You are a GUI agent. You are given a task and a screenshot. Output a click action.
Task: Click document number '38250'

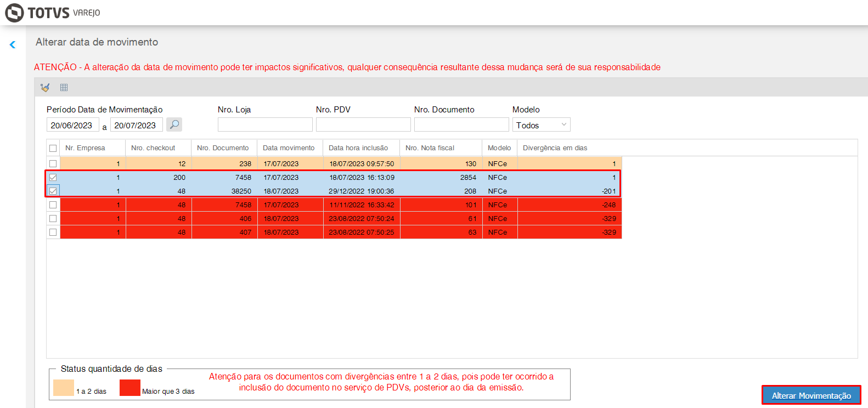241,191
